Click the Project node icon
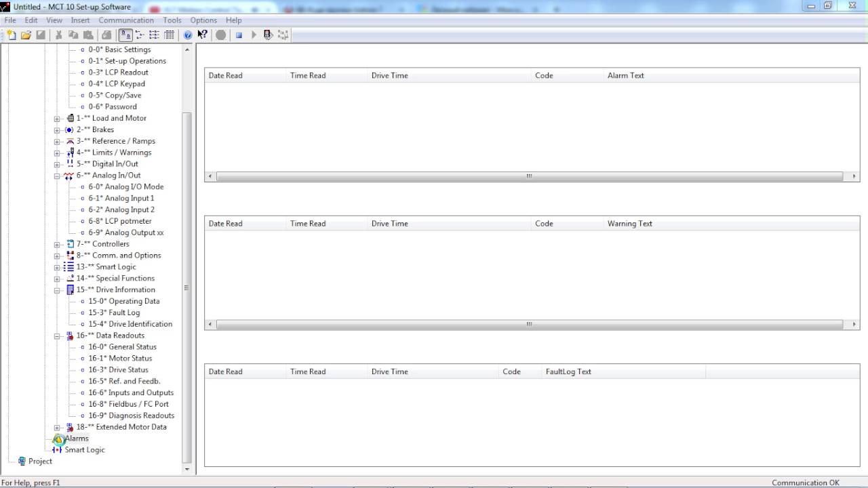Viewport: 868px width, 488px height. click(x=22, y=462)
